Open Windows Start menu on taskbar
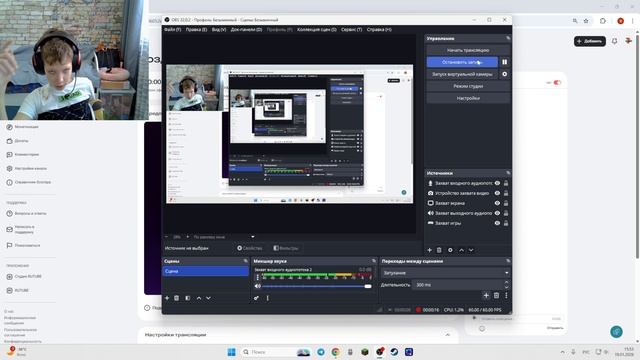Image resolution: width=640 pixels, height=360 pixels. pyautogui.click(x=231, y=352)
